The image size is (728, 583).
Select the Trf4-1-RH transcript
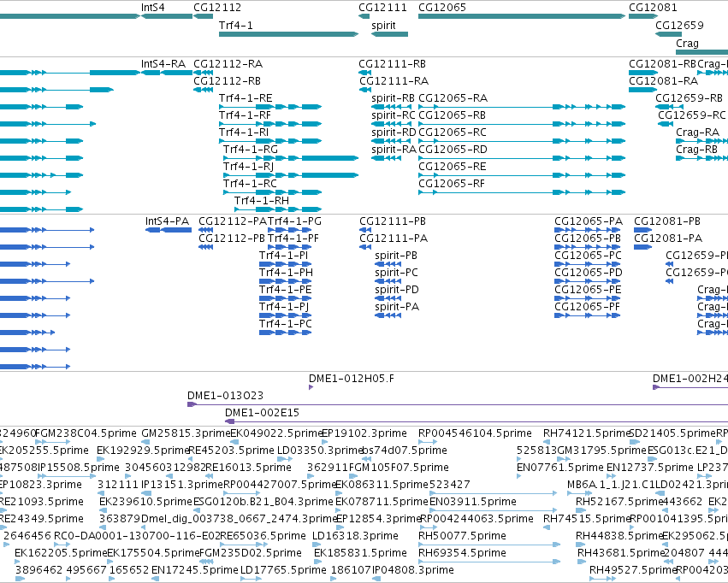(x=278, y=209)
